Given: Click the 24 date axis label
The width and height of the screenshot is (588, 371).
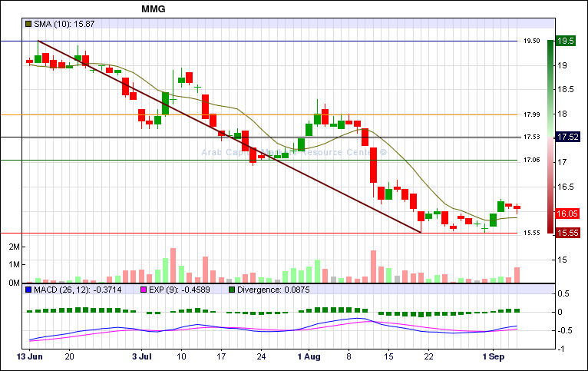Looking at the screenshot, I should coord(261,356).
